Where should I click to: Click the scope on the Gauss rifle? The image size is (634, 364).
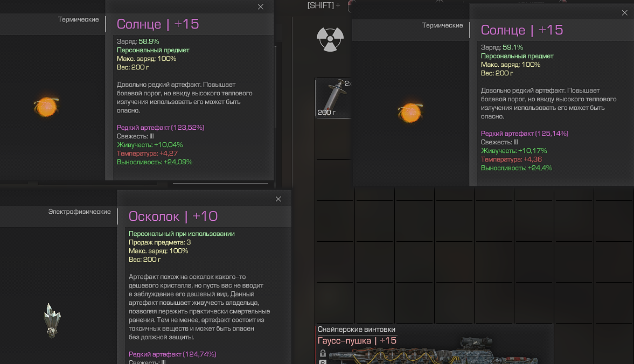(477, 342)
